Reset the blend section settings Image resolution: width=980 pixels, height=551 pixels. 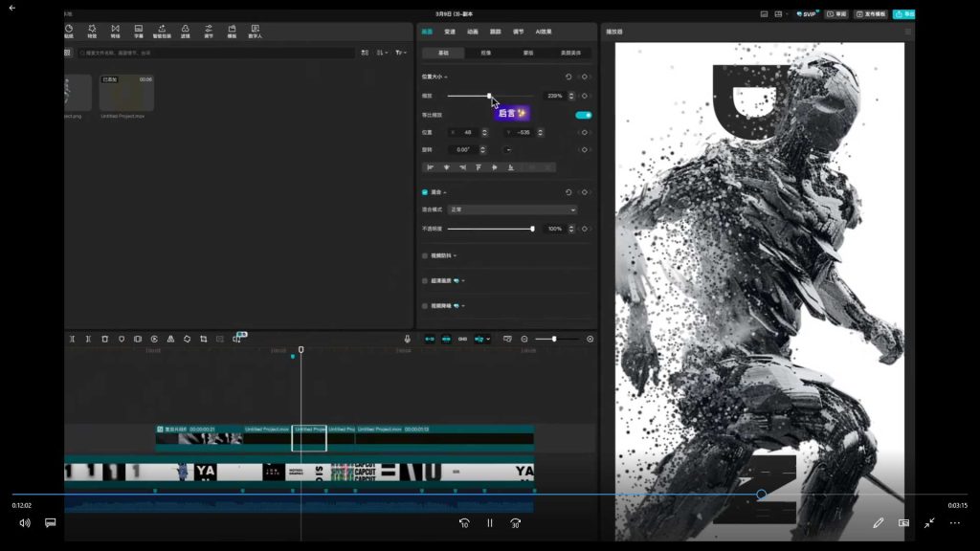[568, 192]
